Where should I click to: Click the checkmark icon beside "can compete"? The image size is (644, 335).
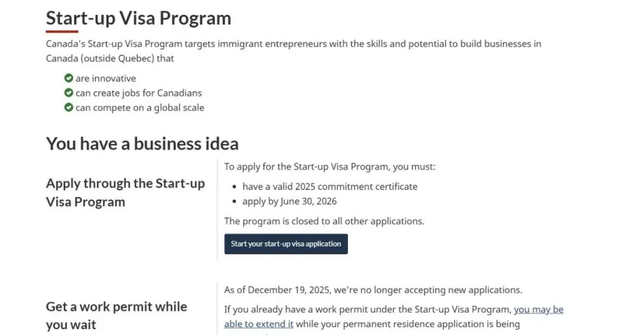pyautogui.click(x=69, y=107)
